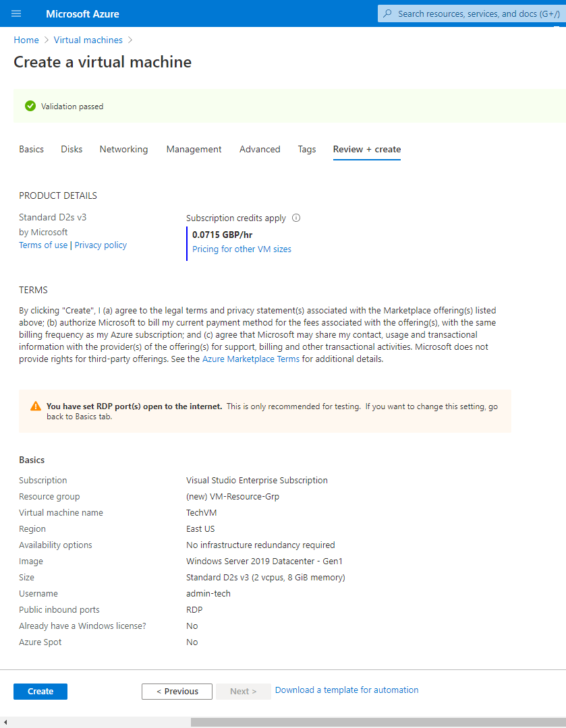
Task: Click the Public inbound ports label
Action: point(59,609)
